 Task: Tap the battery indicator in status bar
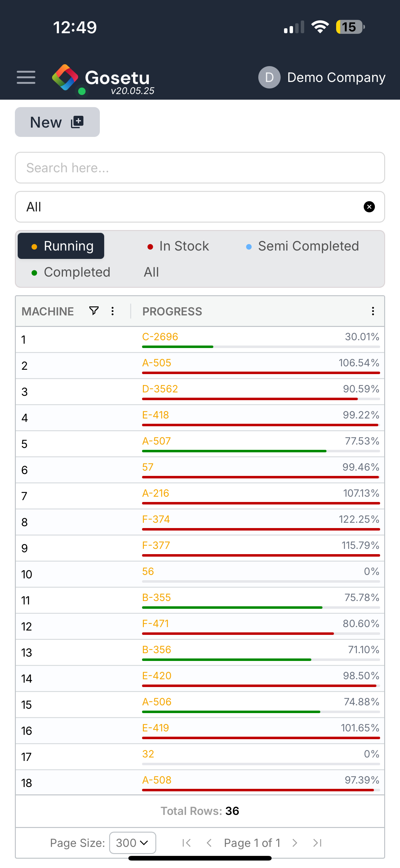[x=350, y=27]
